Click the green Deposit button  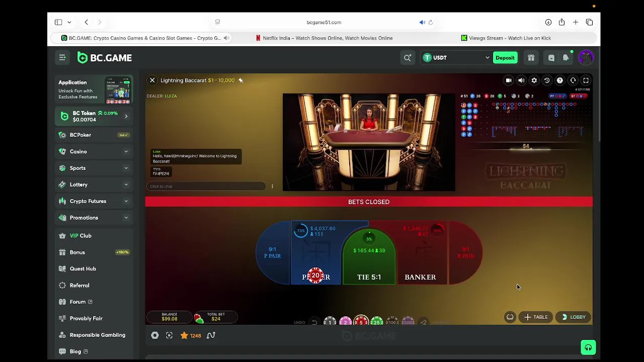[505, 58]
